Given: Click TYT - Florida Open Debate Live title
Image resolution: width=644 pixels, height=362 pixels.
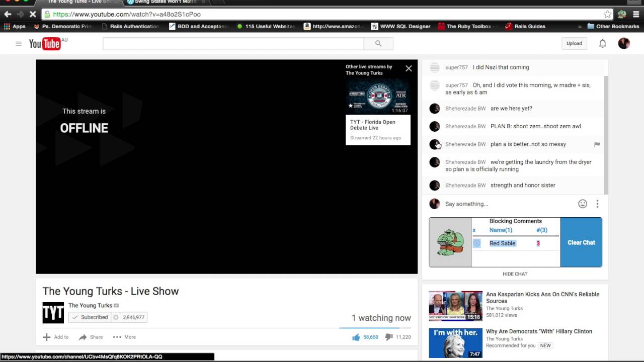Looking at the screenshot, I should tap(373, 125).
